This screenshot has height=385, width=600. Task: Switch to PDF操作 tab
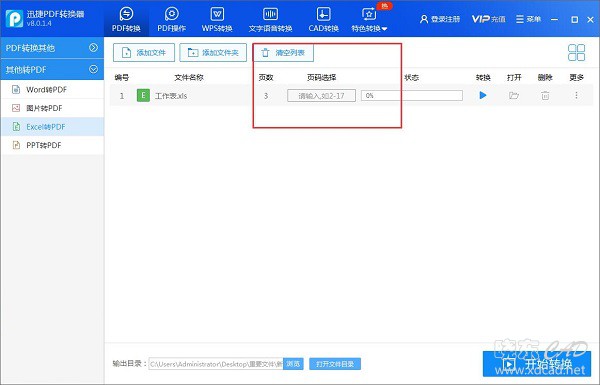click(171, 19)
